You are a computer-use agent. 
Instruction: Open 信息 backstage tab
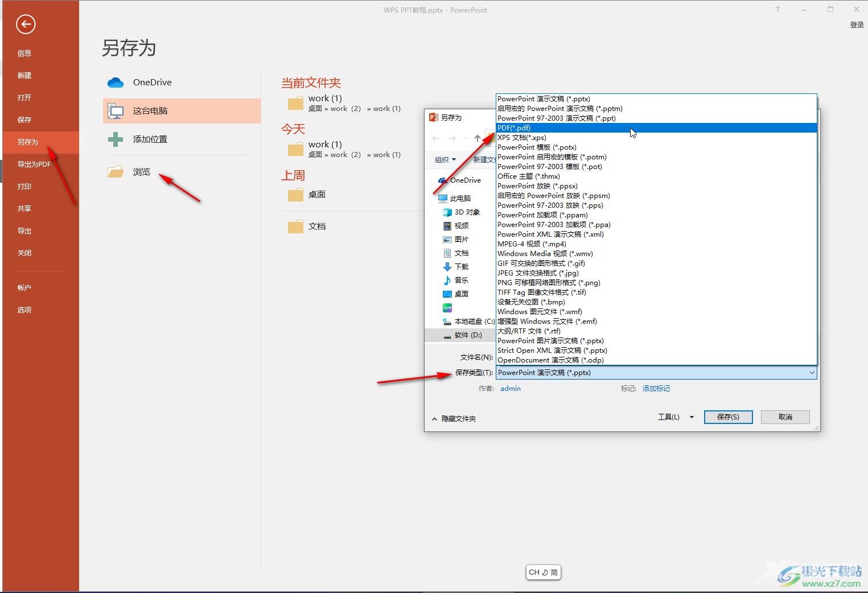pos(40,53)
